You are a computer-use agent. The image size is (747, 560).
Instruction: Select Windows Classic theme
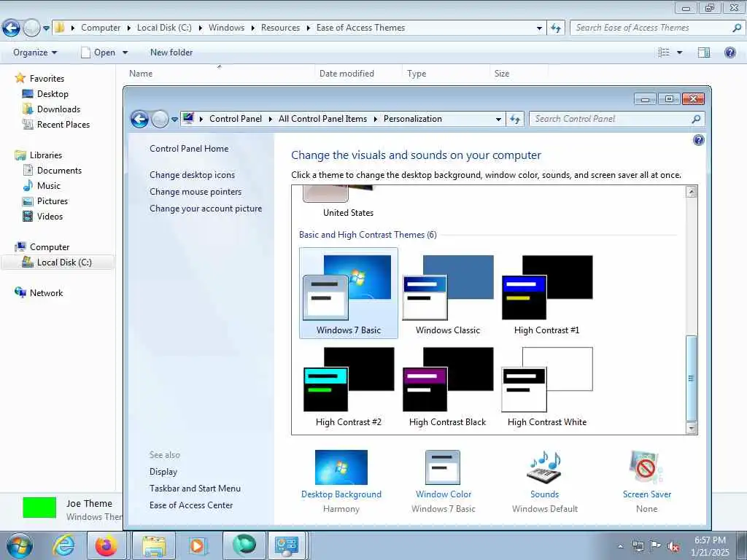coord(447,293)
